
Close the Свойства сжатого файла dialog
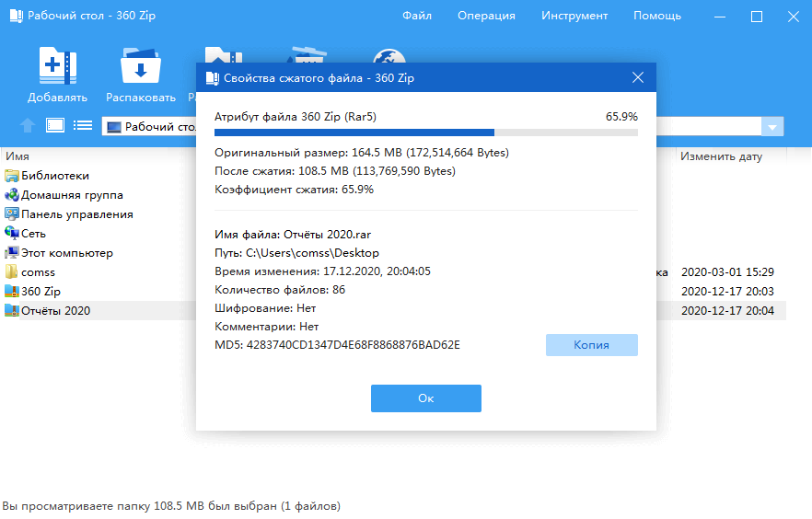pos(638,77)
